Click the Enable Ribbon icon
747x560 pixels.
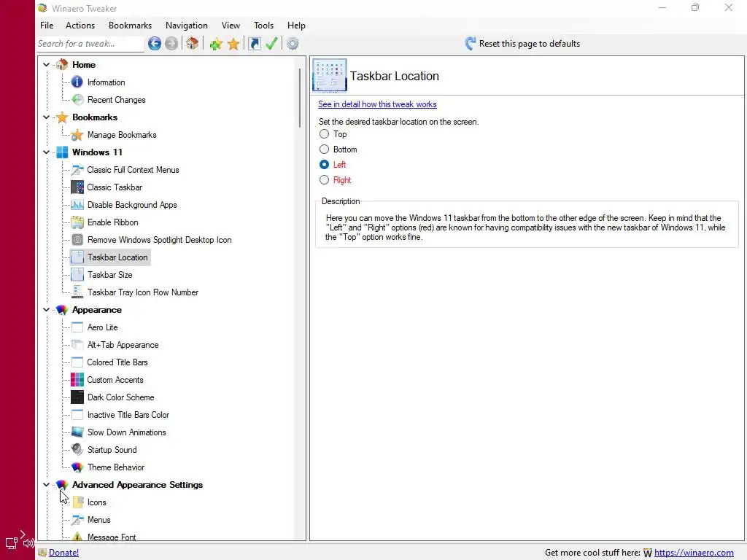pos(77,222)
